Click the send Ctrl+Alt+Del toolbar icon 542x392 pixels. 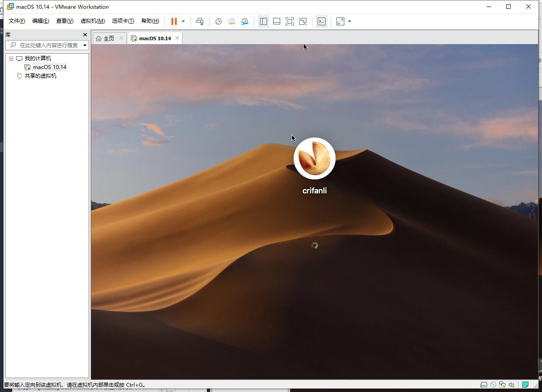click(x=200, y=21)
